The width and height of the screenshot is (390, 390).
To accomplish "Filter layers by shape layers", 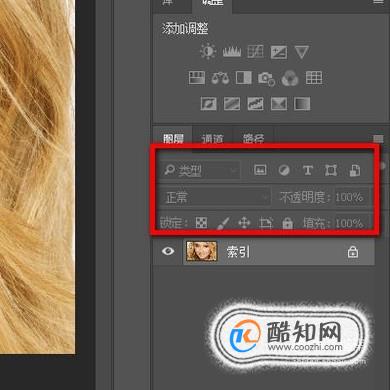I will pyautogui.click(x=331, y=170).
